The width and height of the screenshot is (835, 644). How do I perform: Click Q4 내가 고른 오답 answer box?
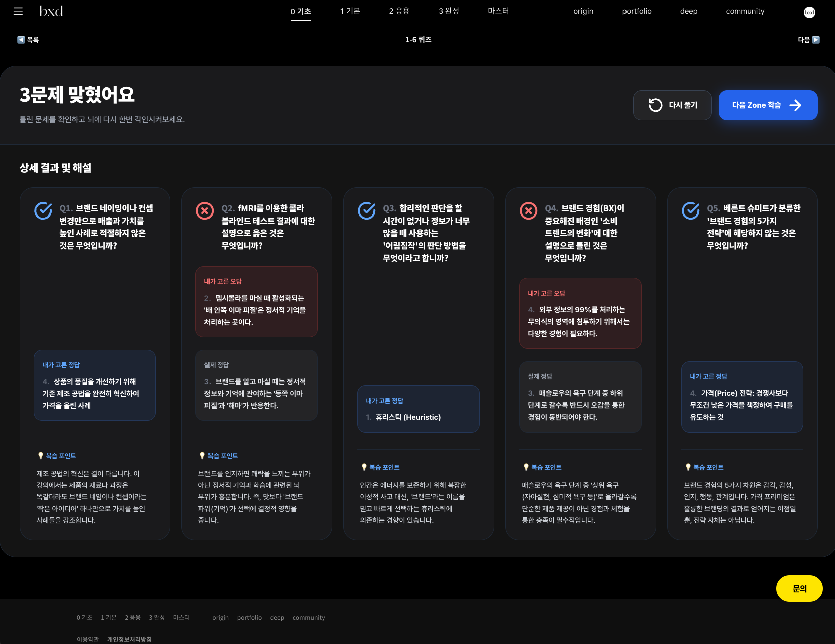[580, 313]
